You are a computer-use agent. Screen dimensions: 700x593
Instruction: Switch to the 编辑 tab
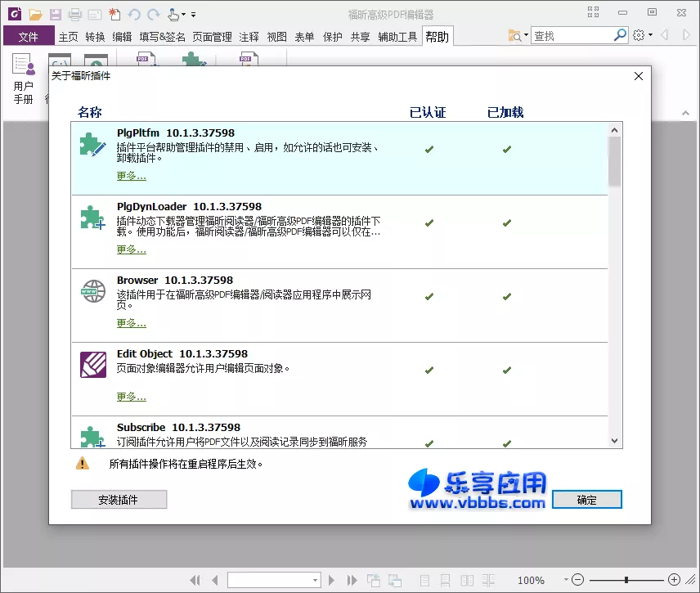click(x=122, y=37)
